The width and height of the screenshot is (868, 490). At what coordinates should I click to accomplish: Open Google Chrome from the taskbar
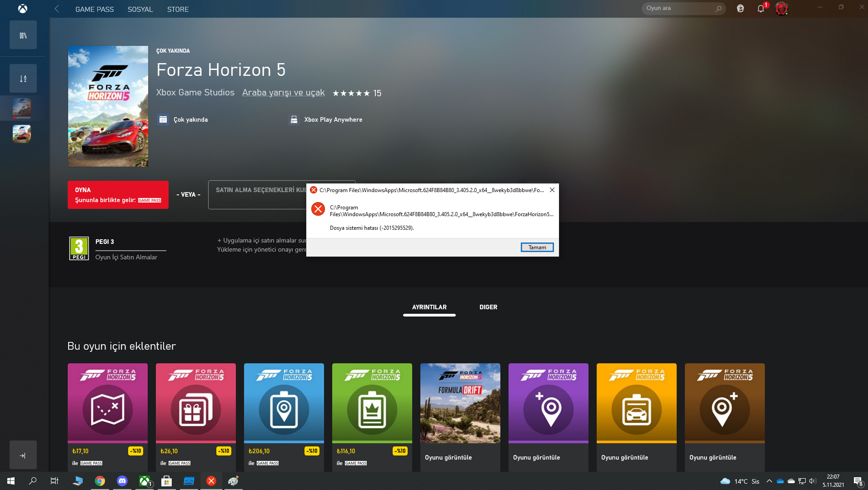click(x=100, y=481)
